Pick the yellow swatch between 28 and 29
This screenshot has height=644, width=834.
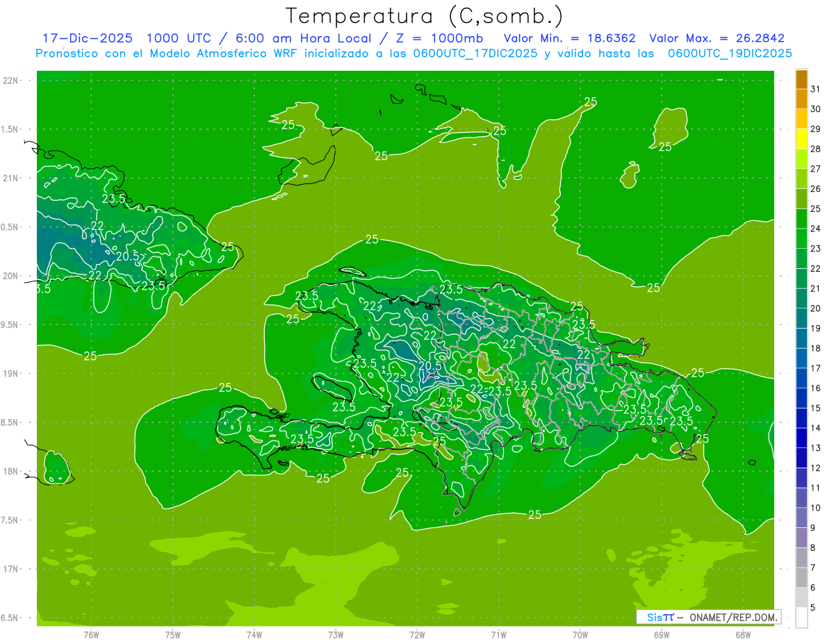[801, 139]
